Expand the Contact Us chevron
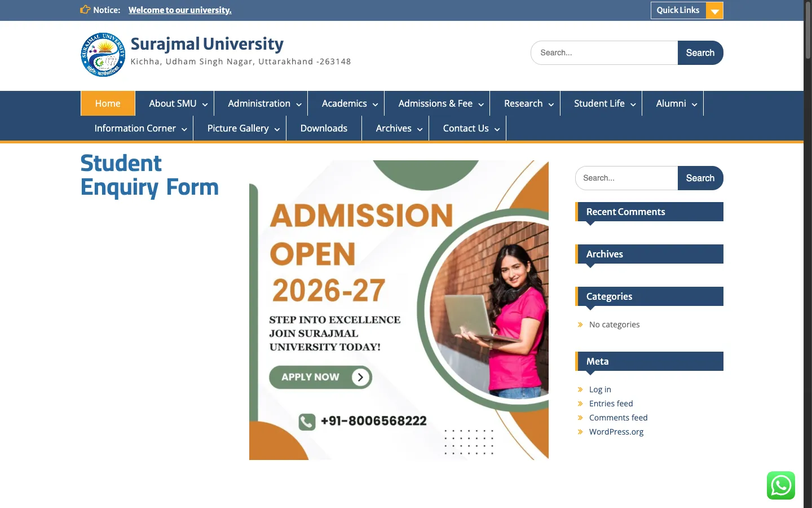 coord(497,129)
